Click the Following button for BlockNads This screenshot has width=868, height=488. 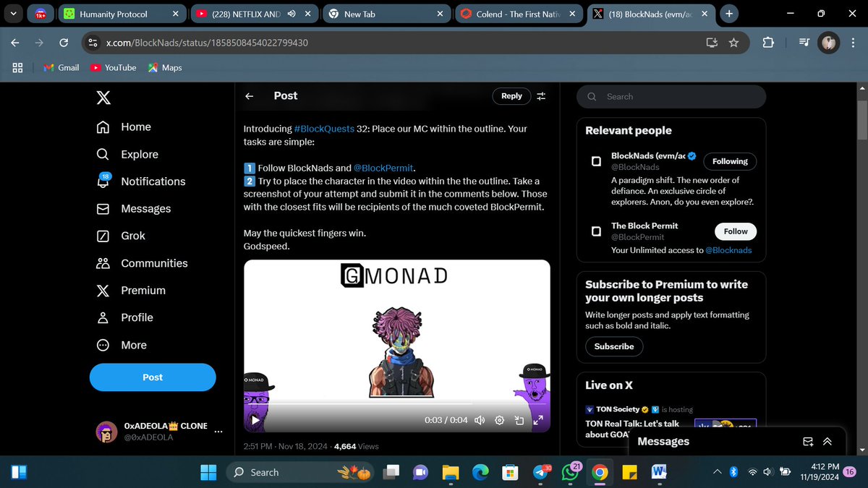(x=730, y=161)
